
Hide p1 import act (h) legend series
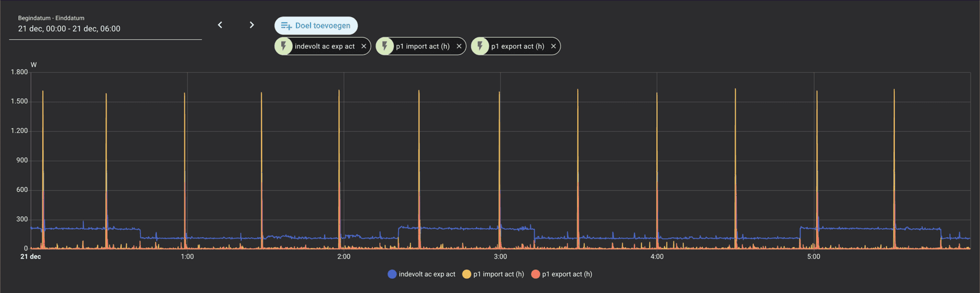pos(498,275)
